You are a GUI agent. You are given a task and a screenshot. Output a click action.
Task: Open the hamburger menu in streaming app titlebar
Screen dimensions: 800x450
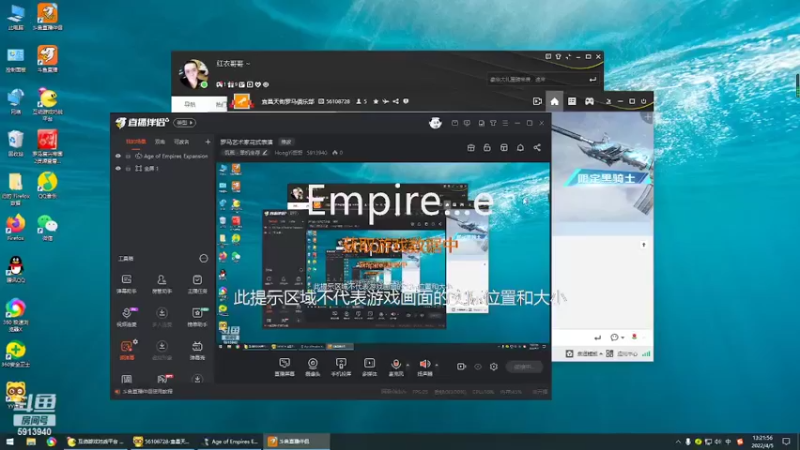click(505, 123)
